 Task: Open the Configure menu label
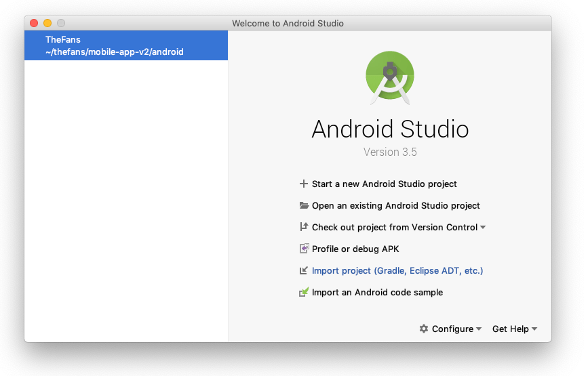(452, 329)
